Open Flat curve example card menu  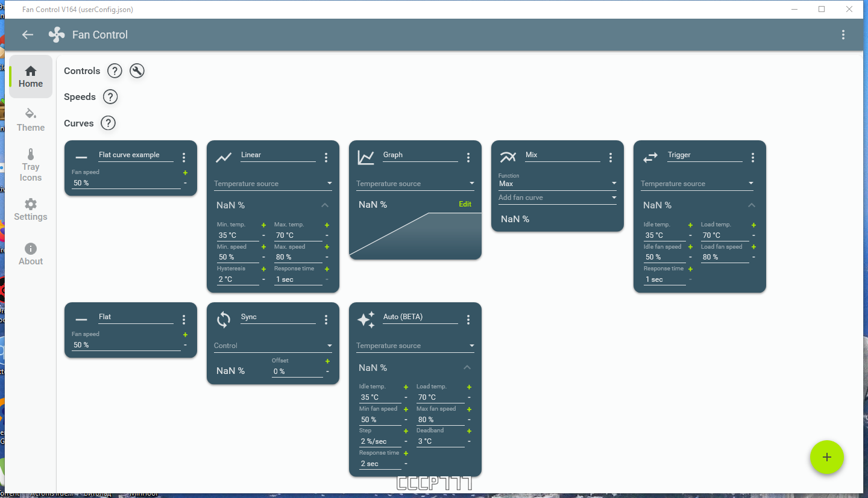[184, 158]
